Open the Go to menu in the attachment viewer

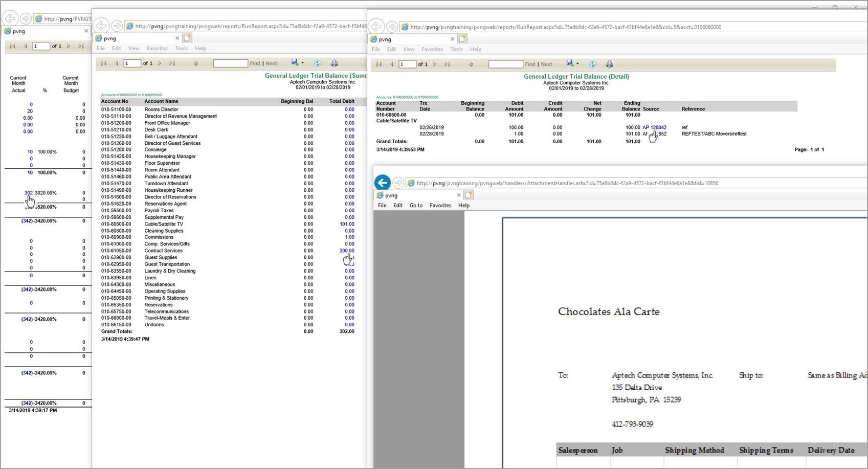(416, 205)
